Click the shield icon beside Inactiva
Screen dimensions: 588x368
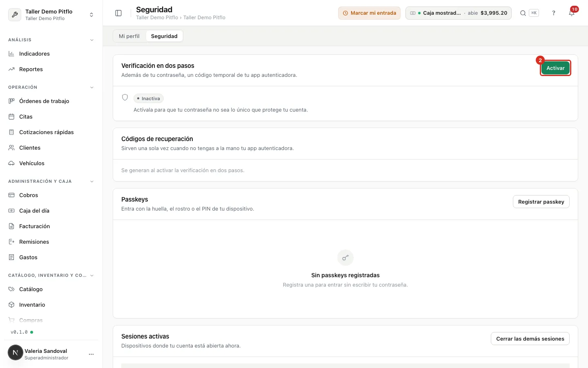click(x=125, y=97)
